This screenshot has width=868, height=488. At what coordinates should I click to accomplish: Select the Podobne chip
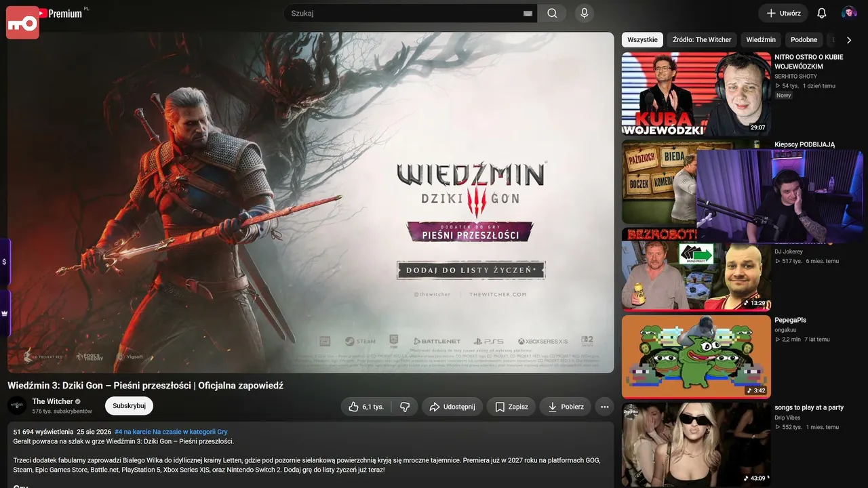click(804, 40)
